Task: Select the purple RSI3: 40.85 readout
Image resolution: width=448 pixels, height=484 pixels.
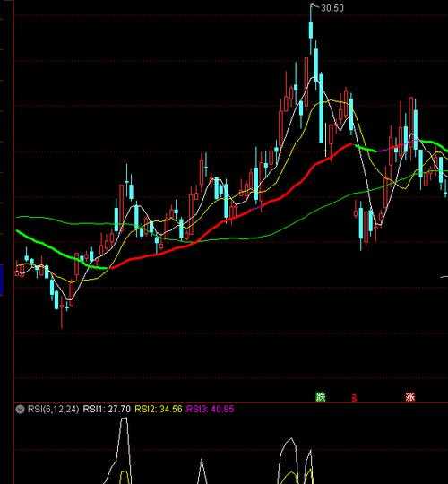Action: (211, 410)
